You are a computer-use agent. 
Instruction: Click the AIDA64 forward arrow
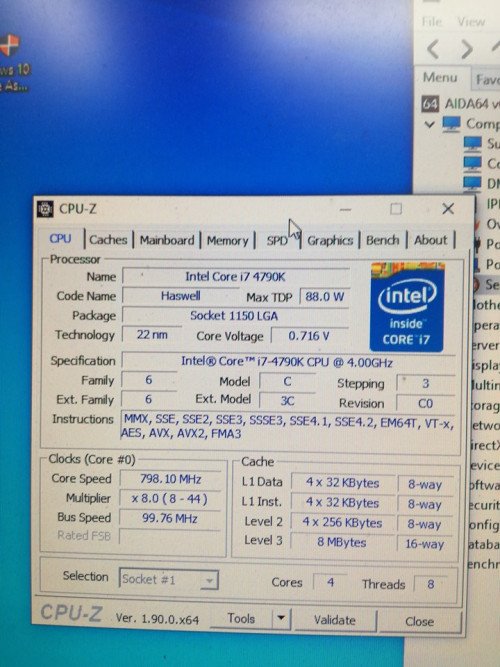[467, 49]
